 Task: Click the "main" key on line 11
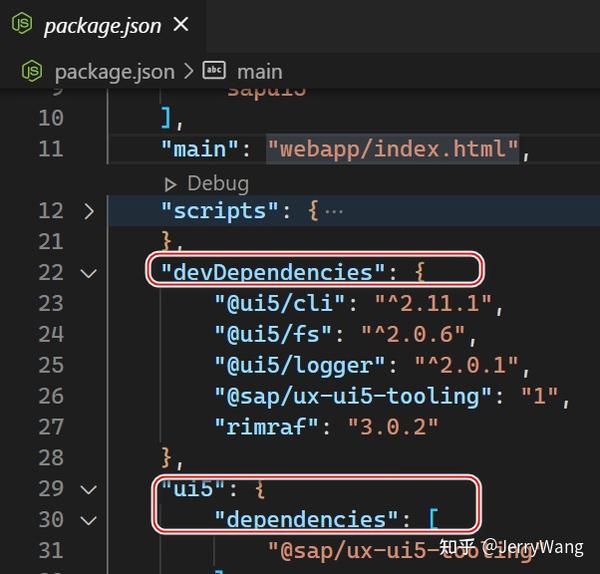(200, 149)
